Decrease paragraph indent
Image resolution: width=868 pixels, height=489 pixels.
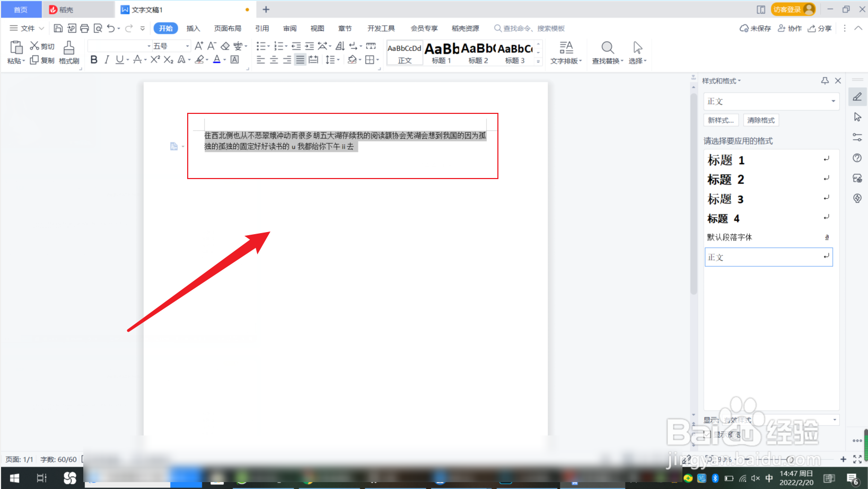click(296, 46)
